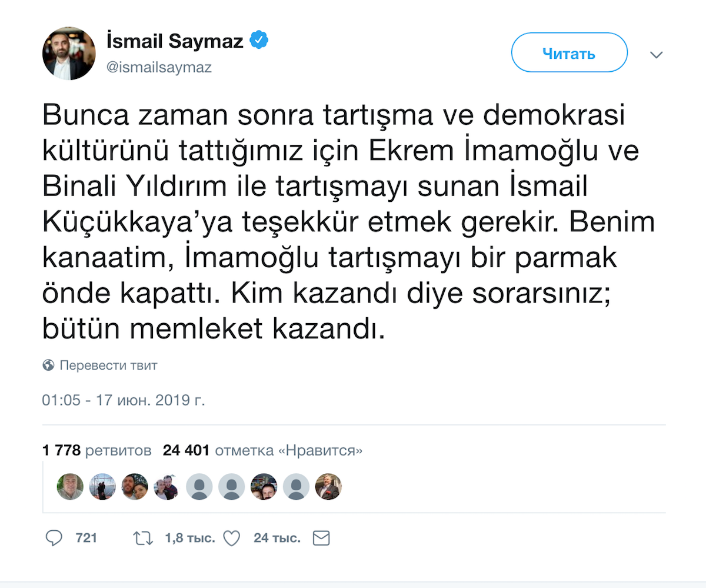Screen dimensions: 706x588
Task: Click the envelope direct message icon
Action: click(321, 538)
